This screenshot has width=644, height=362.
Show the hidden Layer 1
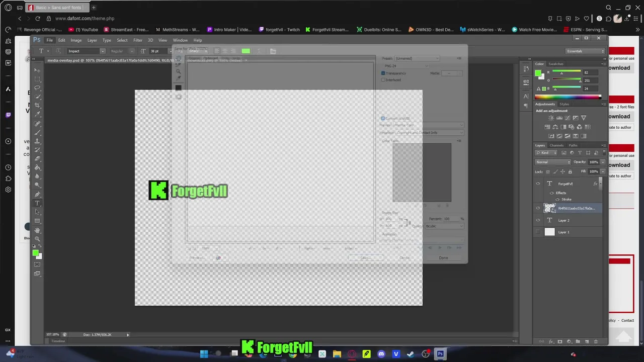pos(538,232)
